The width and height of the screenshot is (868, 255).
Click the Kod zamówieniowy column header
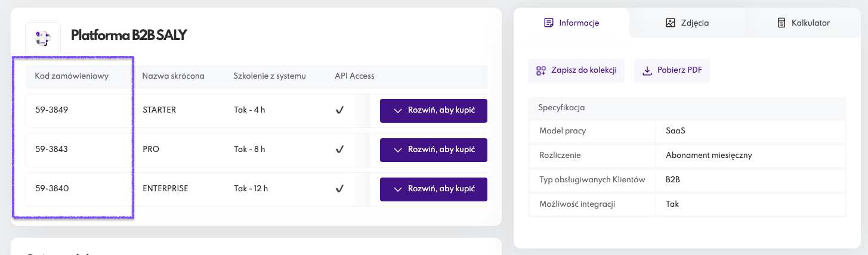click(x=72, y=76)
